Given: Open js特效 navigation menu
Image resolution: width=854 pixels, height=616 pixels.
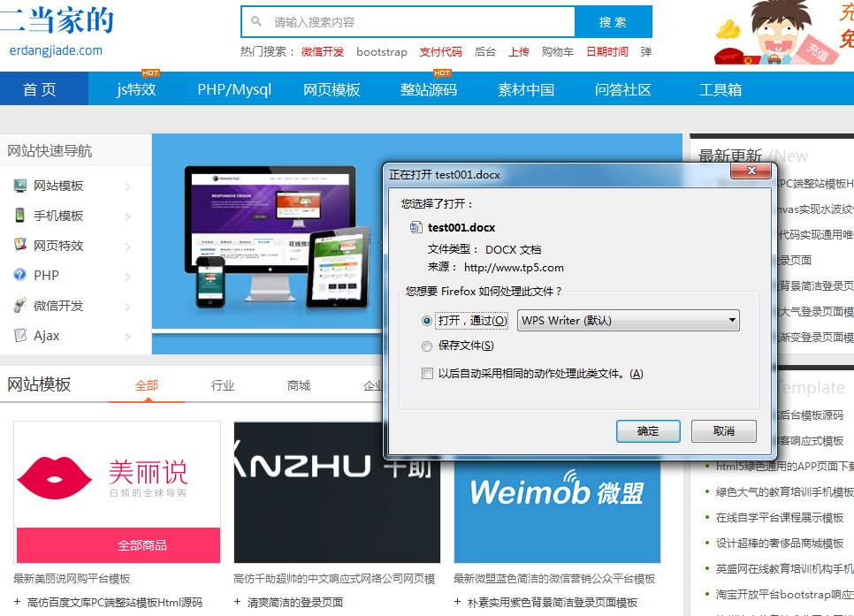Looking at the screenshot, I should [136, 88].
